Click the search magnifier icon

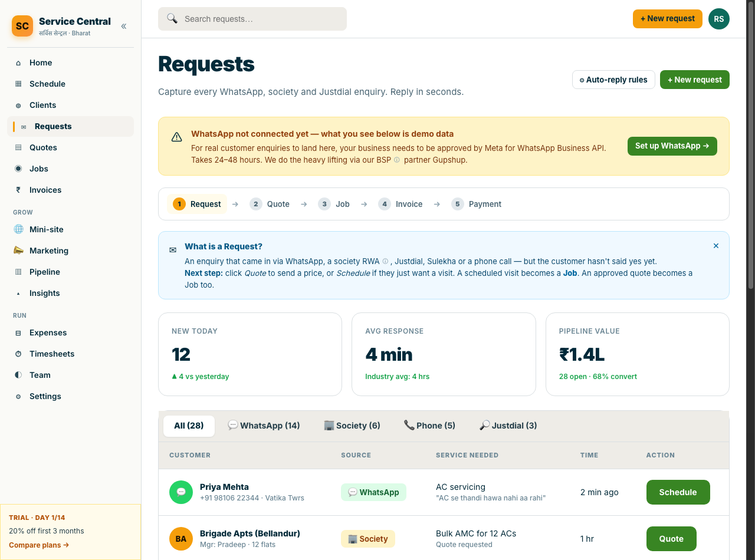pyautogui.click(x=172, y=18)
